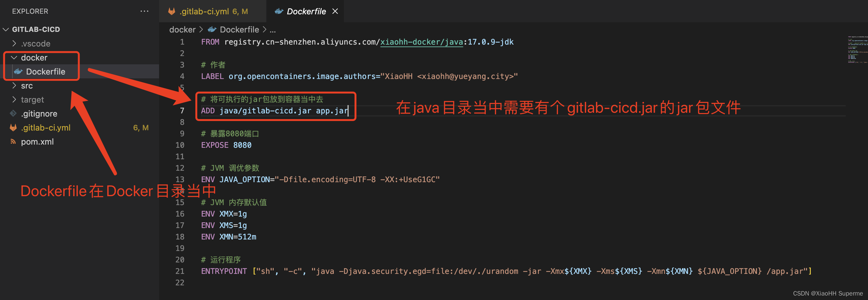Click 'XMN=512m' on line 18

[238, 237]
